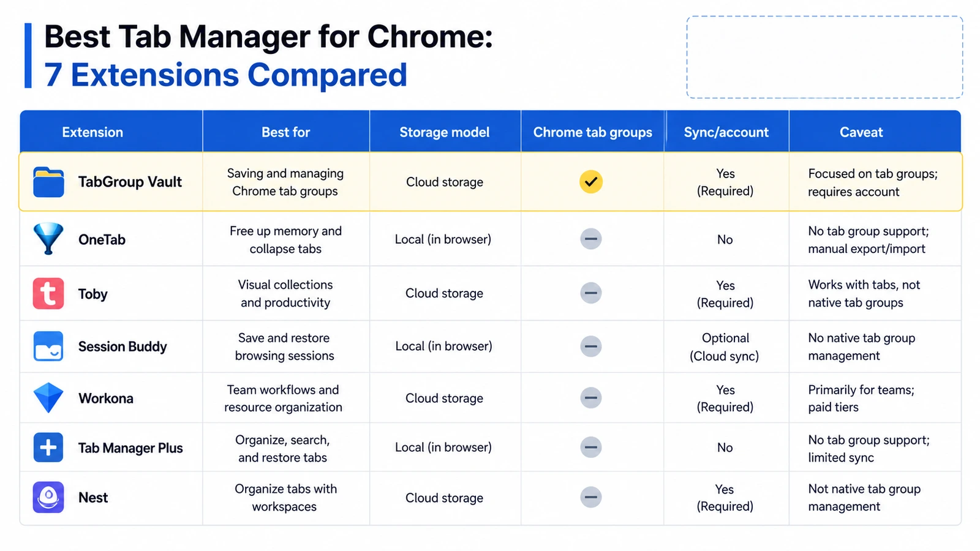
Task: Click "Focused on tab groups; requires account" caveat
Action: (873, 182)
